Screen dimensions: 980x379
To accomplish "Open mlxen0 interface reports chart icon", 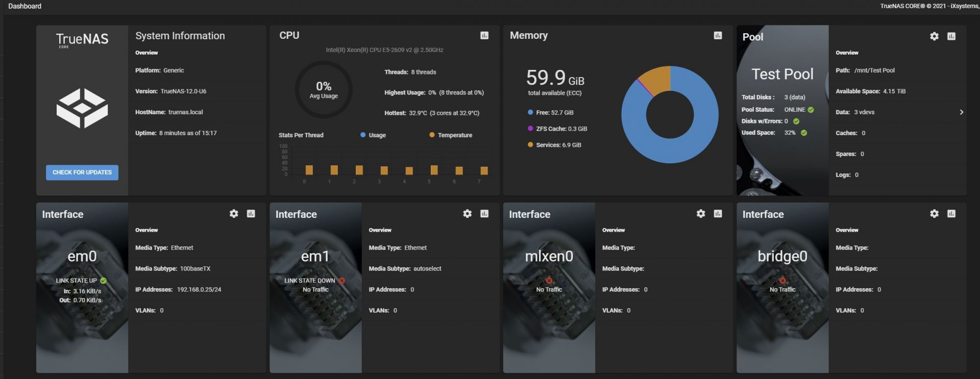I will click(718, 214).
